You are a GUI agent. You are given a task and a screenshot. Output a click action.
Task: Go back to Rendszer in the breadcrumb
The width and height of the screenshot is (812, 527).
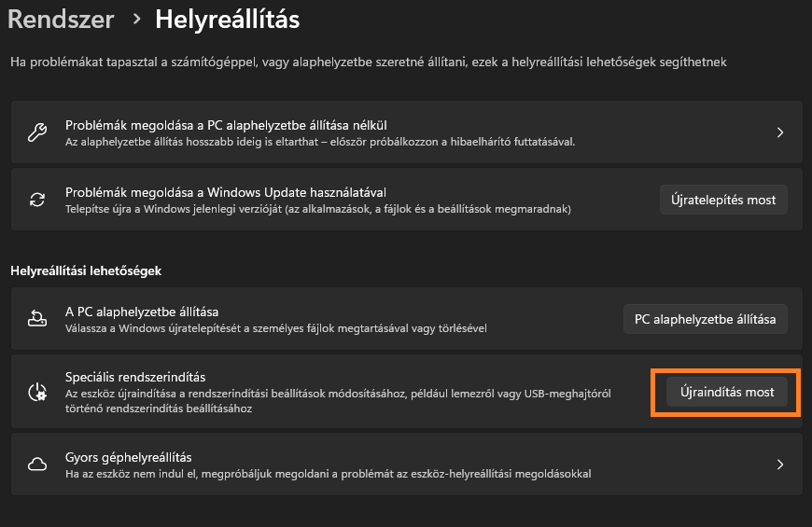click(61, 19)
